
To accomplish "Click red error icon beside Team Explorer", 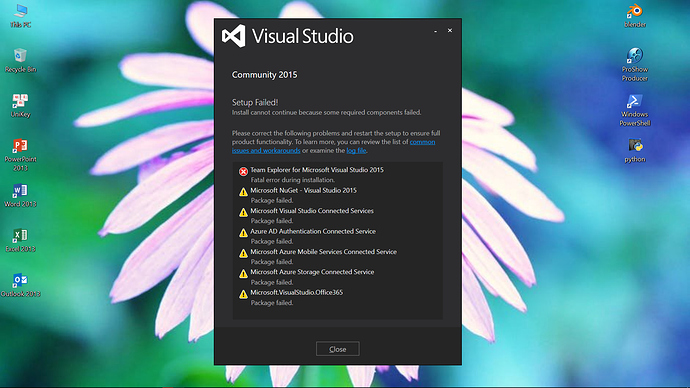I will (243, 172).
